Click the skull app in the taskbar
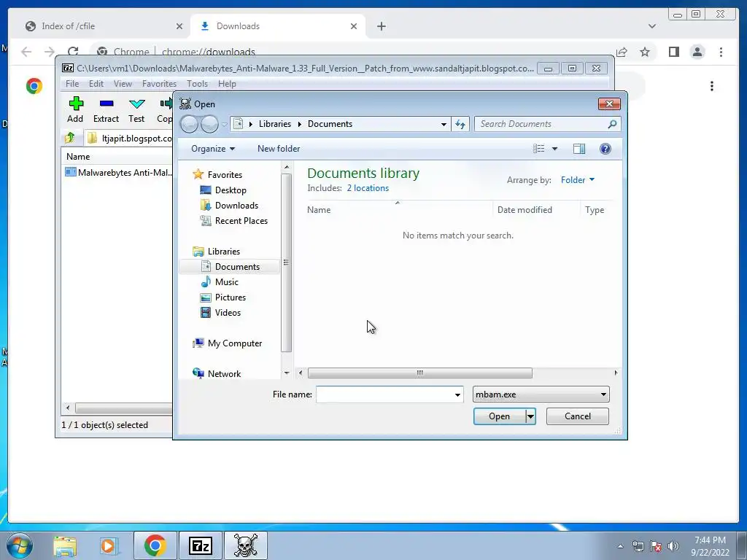 point(245,545)
